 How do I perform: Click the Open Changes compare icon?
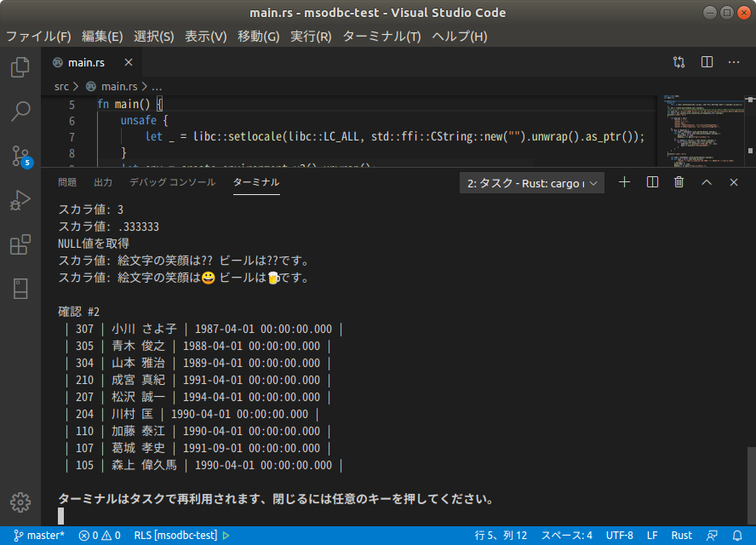coord(679,62)
